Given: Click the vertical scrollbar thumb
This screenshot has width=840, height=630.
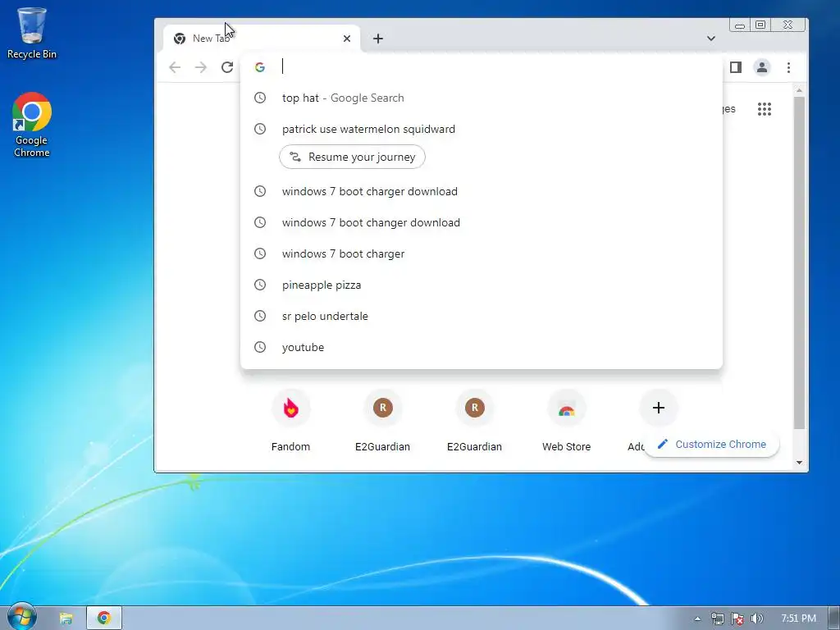Looking at the screenshot, I should click(799, 262).
